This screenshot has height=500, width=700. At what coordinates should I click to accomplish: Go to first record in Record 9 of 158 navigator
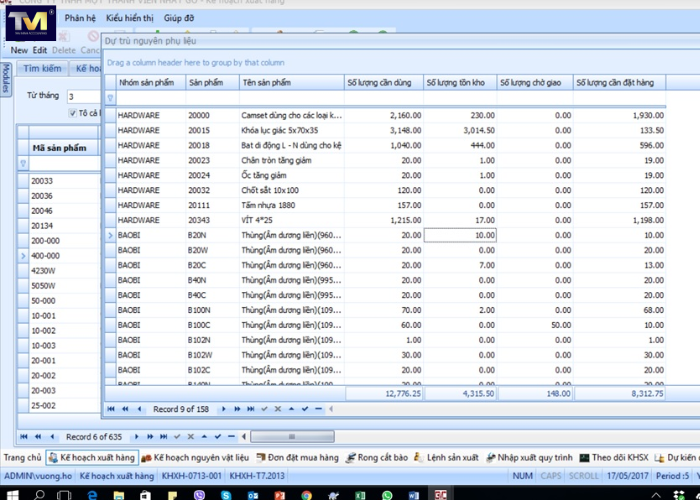[111, 409]
